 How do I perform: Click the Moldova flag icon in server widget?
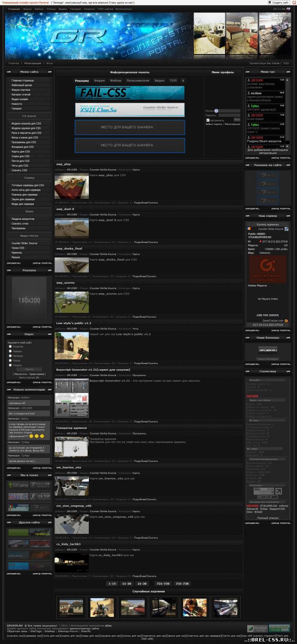[249, 228]
